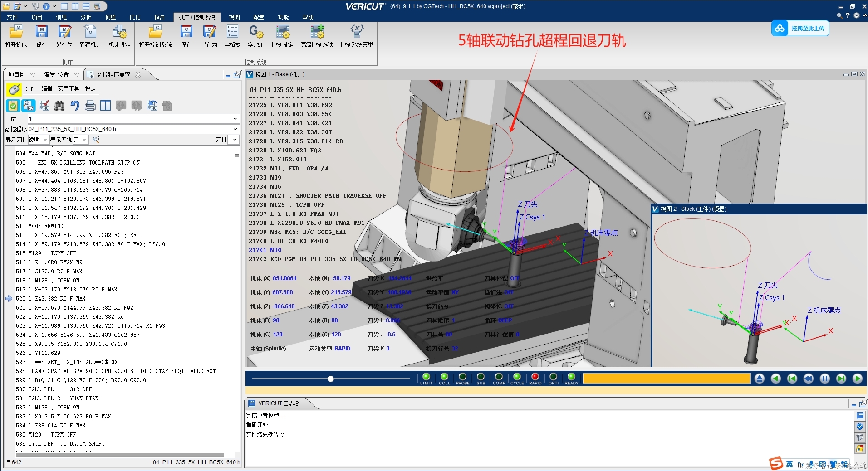Toggle PROBE status indicator

coord(462,379)
